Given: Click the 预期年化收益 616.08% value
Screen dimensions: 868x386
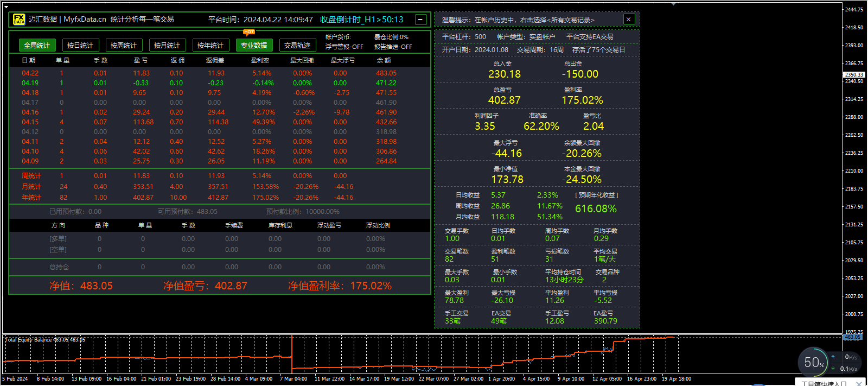Looking at the screenshot, I should point(596,209).
